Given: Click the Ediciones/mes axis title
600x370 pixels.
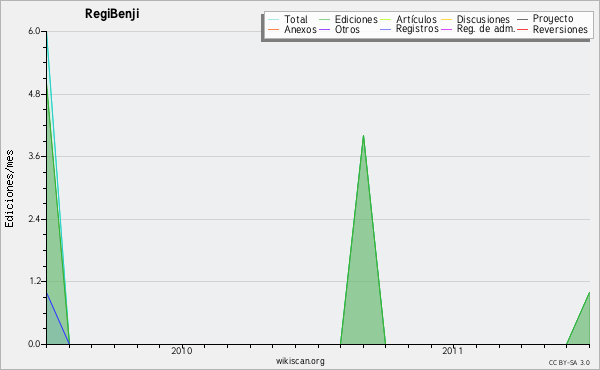Looking at the screenshot, I should pyautogui.click(x=9, y=189).
